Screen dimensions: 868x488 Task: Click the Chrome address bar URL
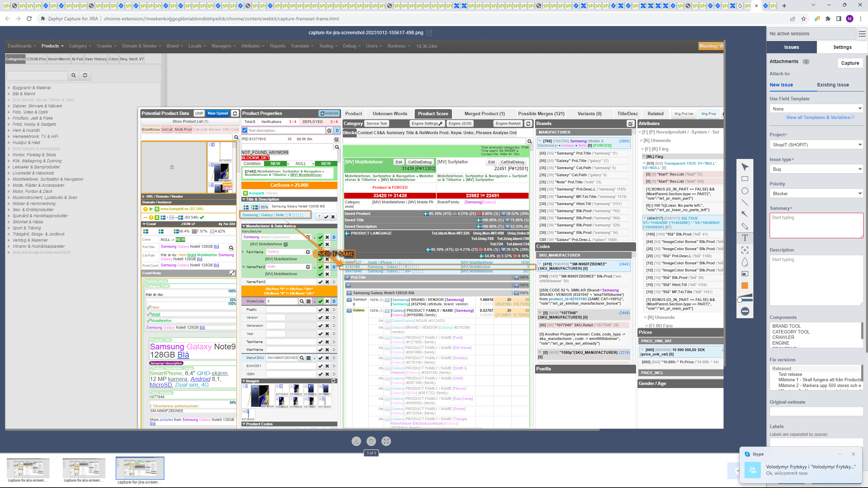(221, 19)
